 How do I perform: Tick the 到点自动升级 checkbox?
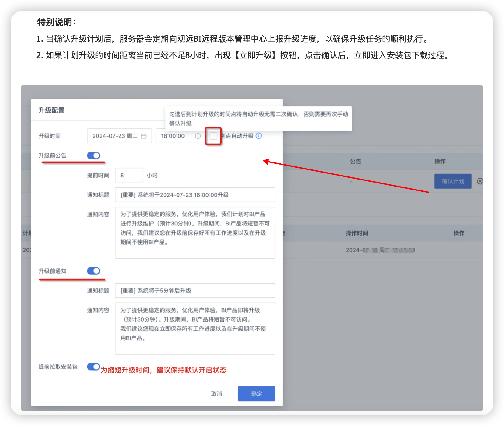213,136
